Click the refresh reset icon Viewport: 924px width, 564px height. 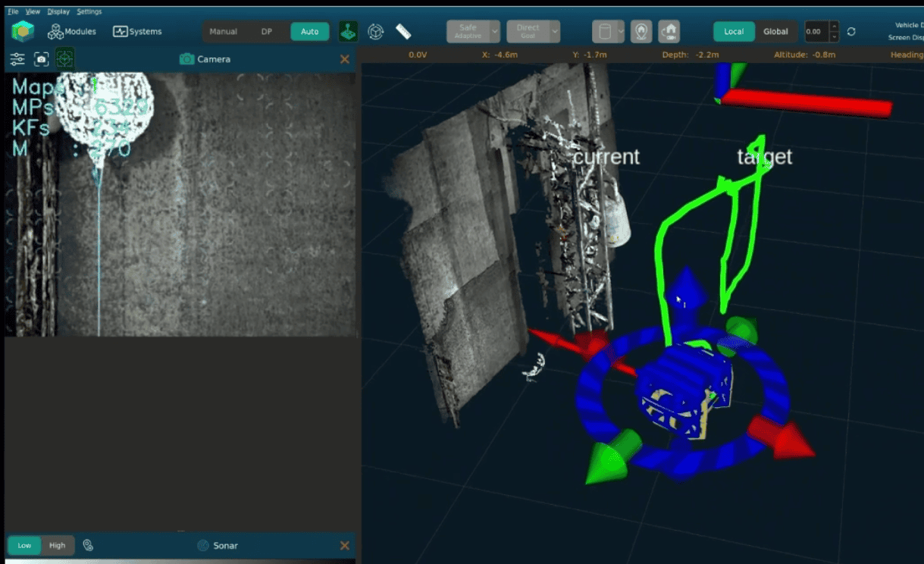tap(851, 32)
